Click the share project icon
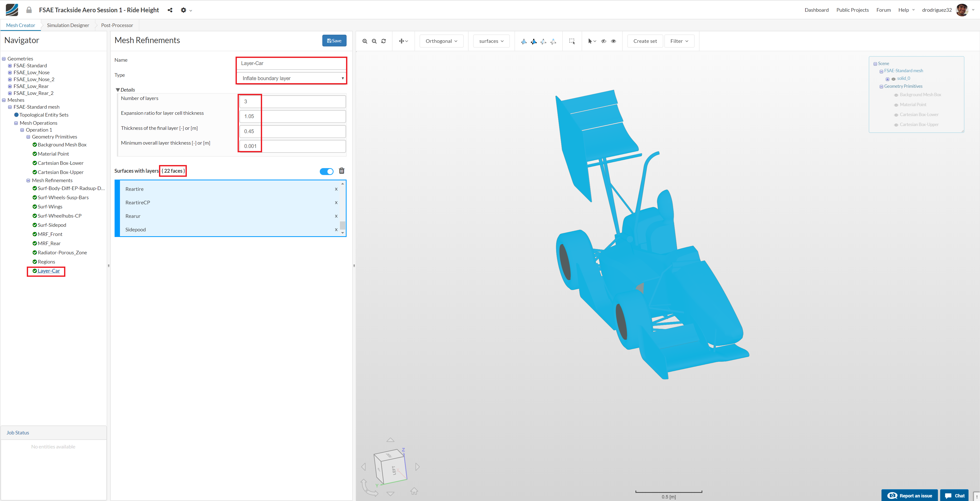Screen dimensions: 980x501 pos(170,10)
